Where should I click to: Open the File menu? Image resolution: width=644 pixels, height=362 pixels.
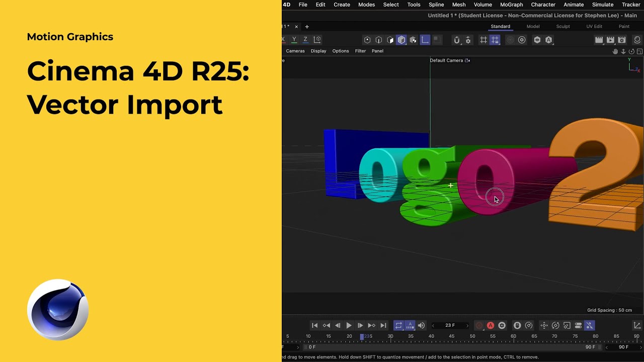pyautogui.click(x=303, y=5)
